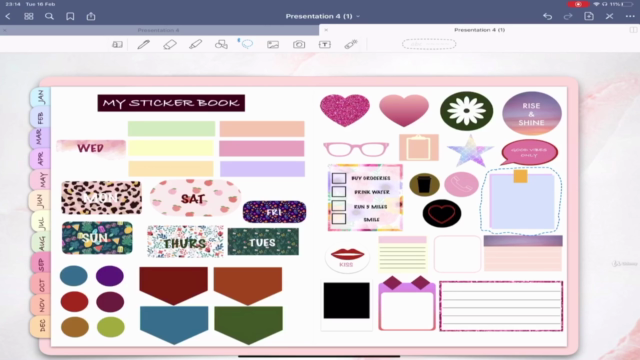Check the Buy Groceries checkbox on the sticker
Image resolution: width=640 pixels, height=360 pixels.
coord(339,178)
